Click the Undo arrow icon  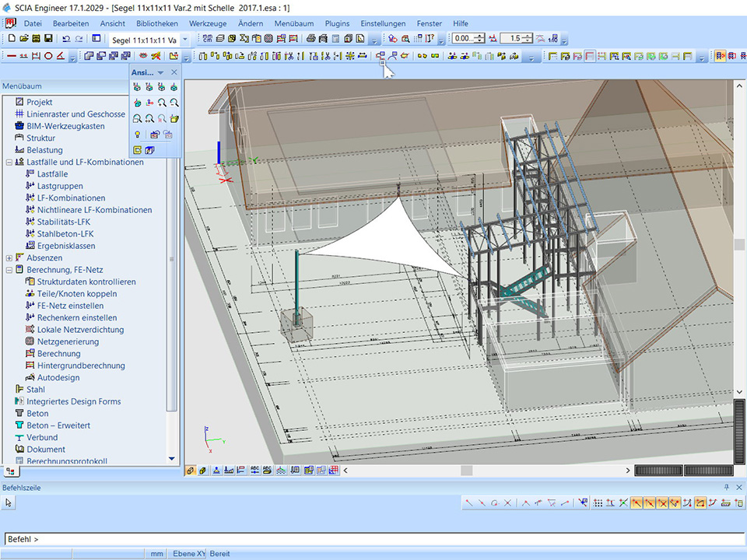tap(66, 38)
